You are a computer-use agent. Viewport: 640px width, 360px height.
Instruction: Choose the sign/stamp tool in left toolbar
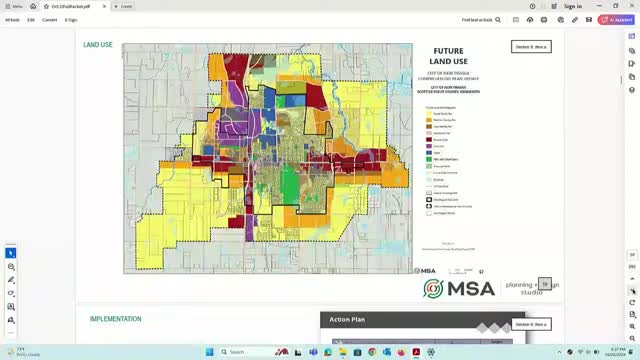[11, 320]
